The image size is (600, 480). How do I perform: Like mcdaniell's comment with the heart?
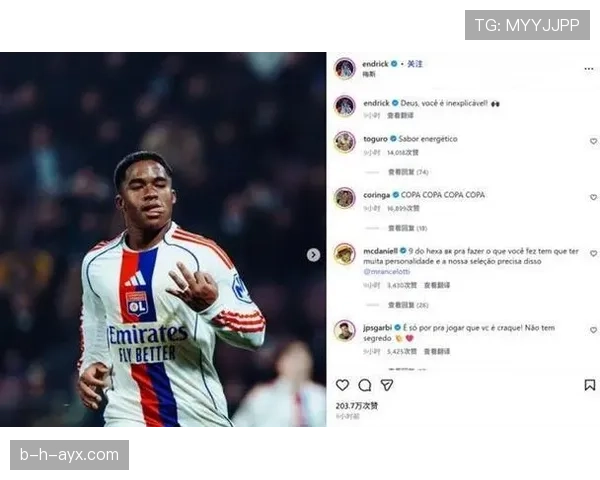point(593,253)
